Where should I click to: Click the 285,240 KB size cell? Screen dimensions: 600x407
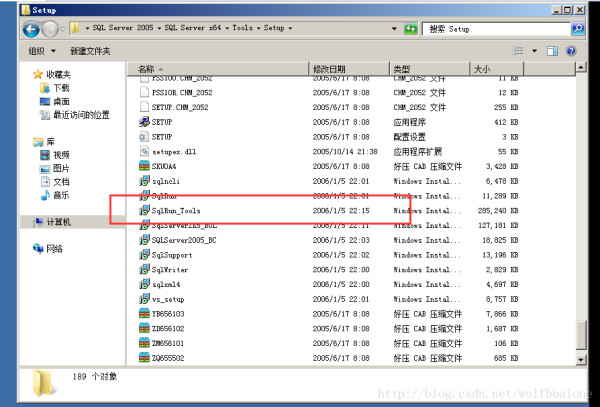(x=498, y=210)
